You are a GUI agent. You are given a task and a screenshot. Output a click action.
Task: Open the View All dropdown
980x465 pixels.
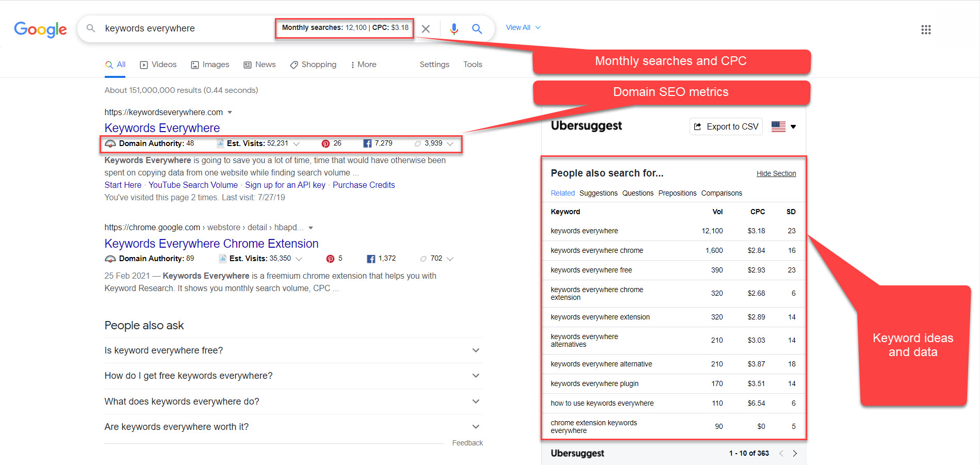coord(523,27)
